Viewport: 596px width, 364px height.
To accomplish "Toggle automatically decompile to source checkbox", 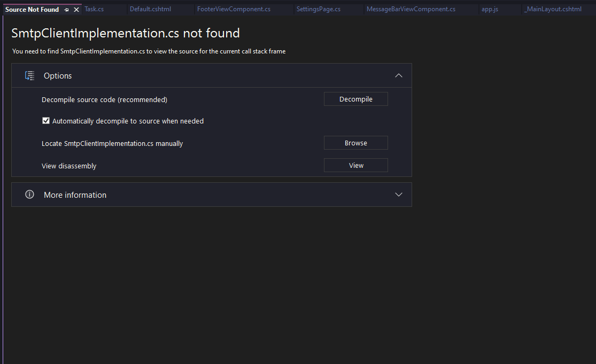I will tap(46, 121).
